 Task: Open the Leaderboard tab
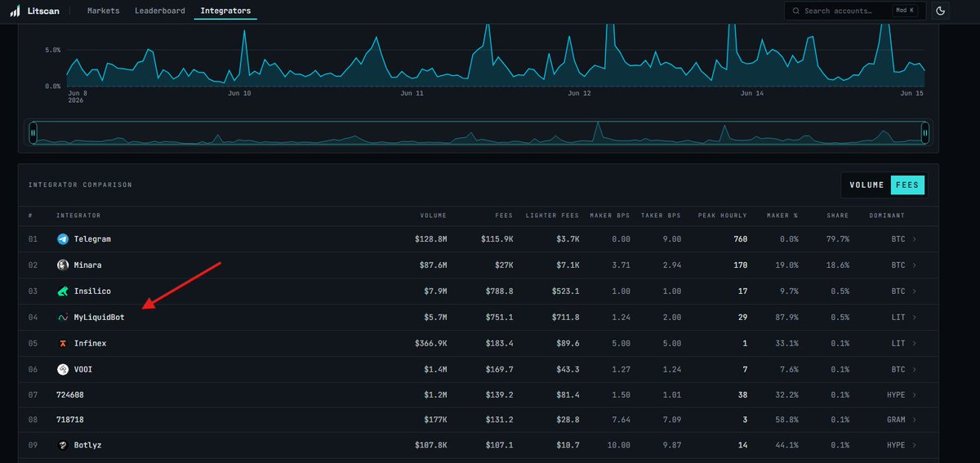click(160, 11)
